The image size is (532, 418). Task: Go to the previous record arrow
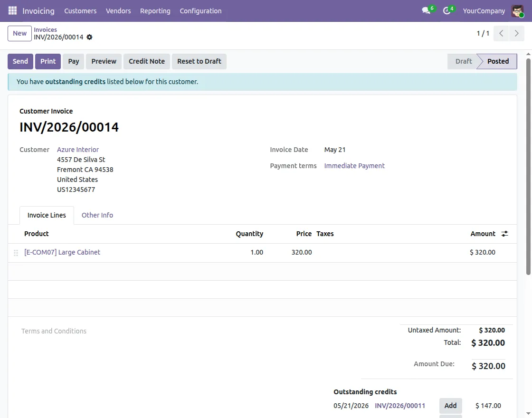(x=501, y=33)
